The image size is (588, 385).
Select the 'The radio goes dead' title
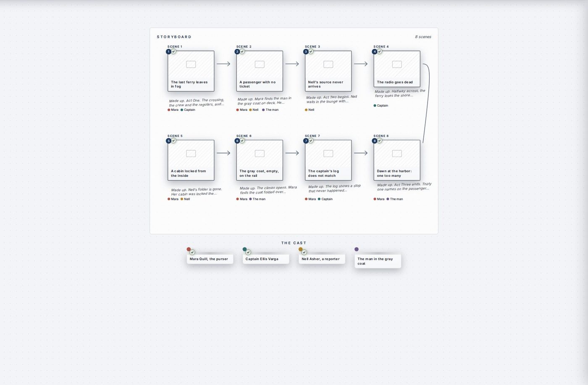click(395, 82)
